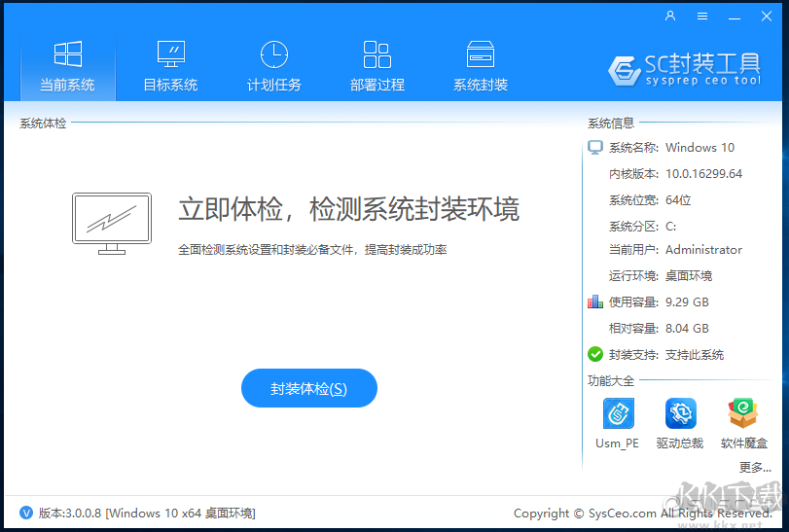
Task: Expand more tools via 更多... link
Action: click(755, 467)
